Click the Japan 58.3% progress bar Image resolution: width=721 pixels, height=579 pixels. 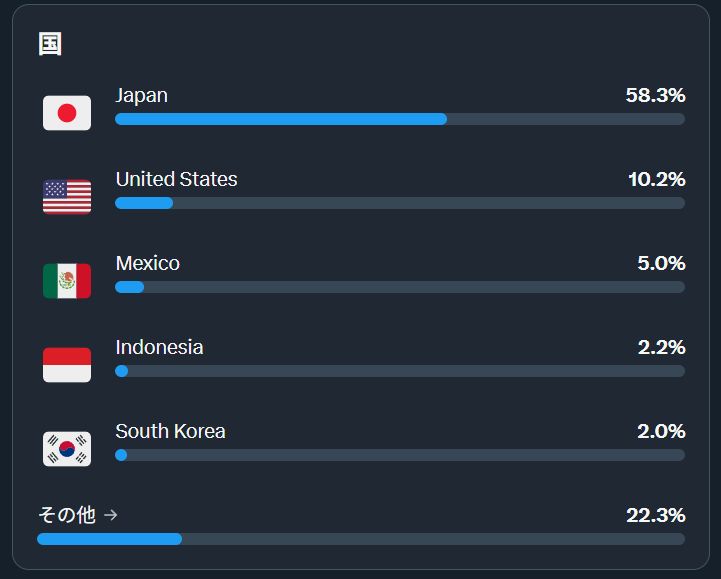tap(399, 119)
